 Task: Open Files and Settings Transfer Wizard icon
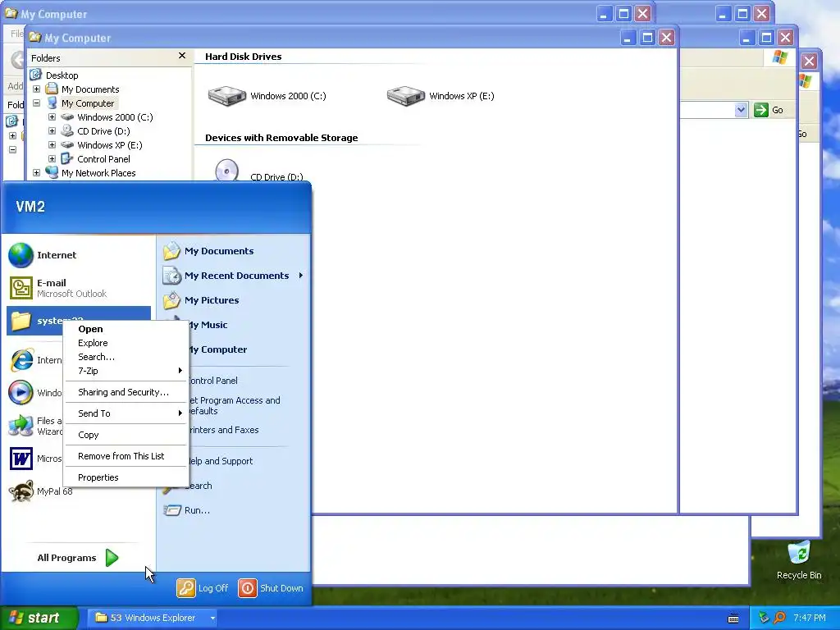point(21,426)
